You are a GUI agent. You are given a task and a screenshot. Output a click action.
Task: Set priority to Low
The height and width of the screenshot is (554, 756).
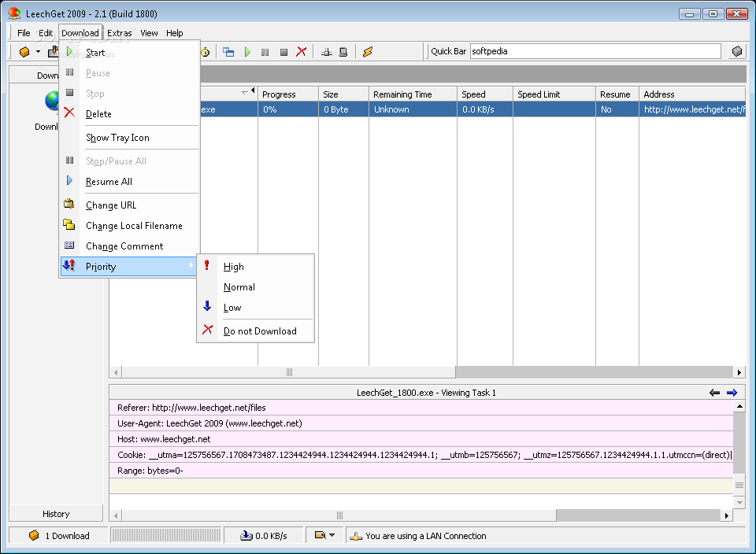coord(255,308)
